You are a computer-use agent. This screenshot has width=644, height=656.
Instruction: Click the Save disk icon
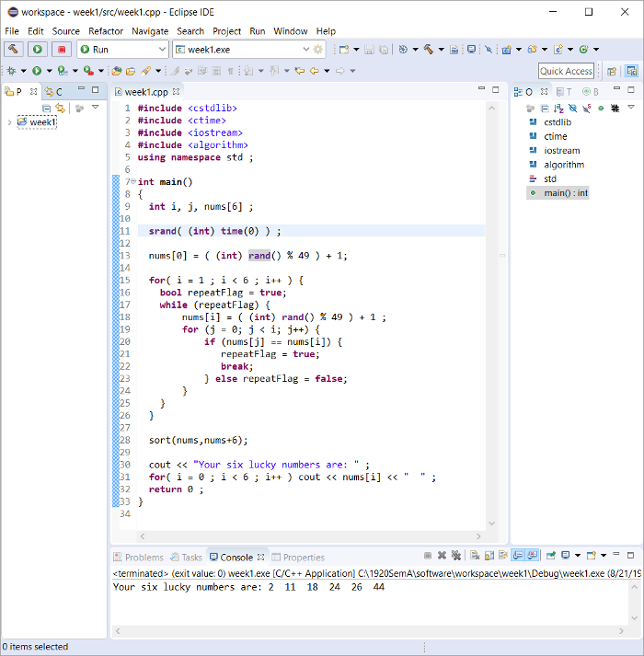369,50
